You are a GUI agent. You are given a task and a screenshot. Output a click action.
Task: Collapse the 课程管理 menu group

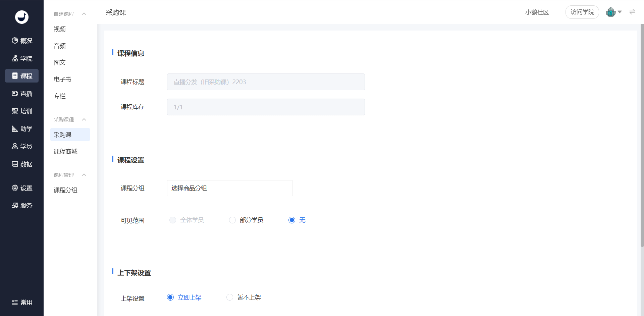pos(84,175)
